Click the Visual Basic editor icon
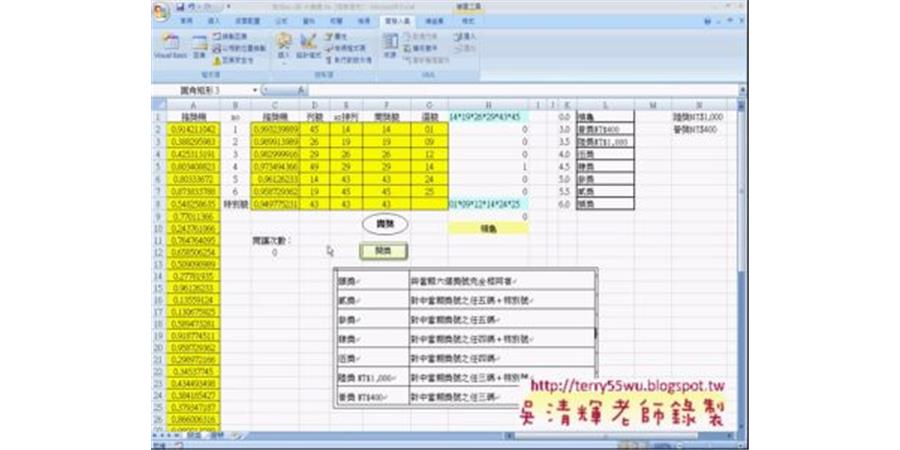The image size is (900, 450). 169,45
